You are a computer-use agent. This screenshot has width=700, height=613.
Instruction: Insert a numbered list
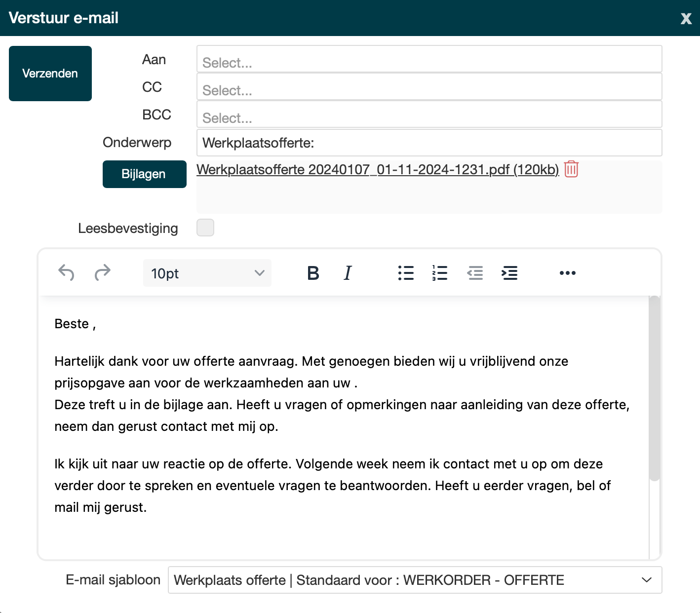point(439,273)
